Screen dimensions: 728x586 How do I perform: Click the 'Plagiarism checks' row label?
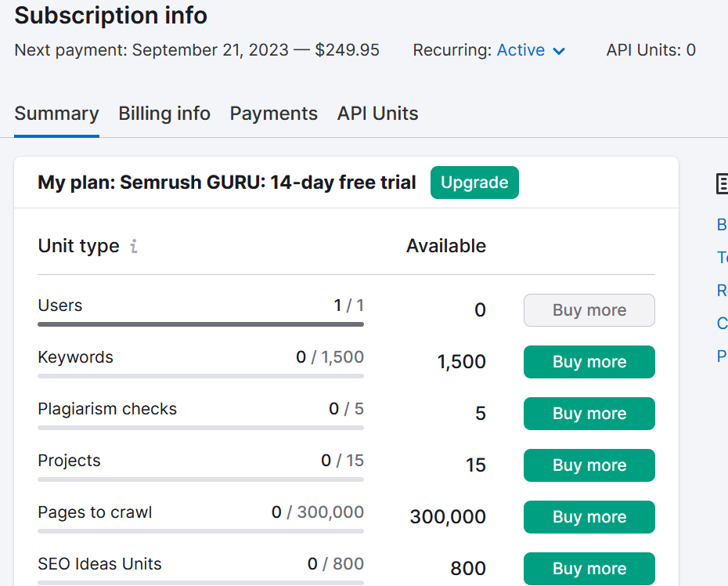click(x=107, y=409)
